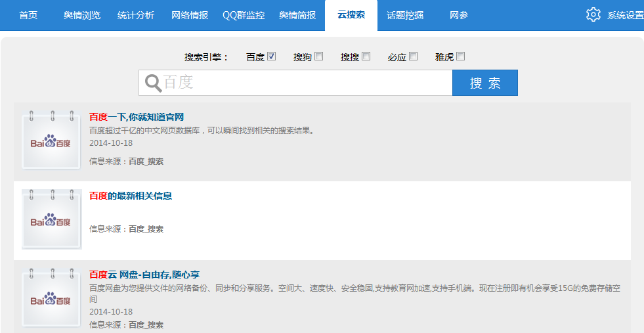Enable the 搜搜 search engine checkbox

tap(366, 56)
